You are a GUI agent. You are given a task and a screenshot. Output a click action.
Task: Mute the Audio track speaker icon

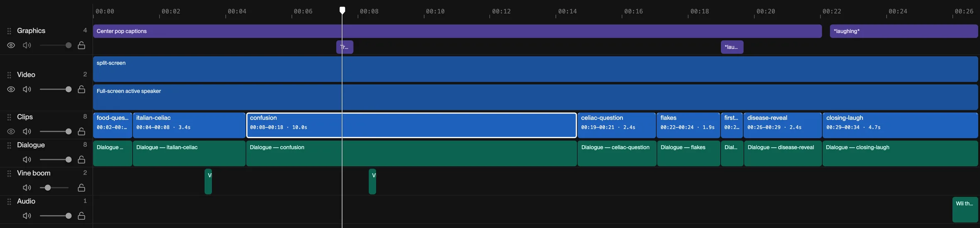click(x=27, y=216)
